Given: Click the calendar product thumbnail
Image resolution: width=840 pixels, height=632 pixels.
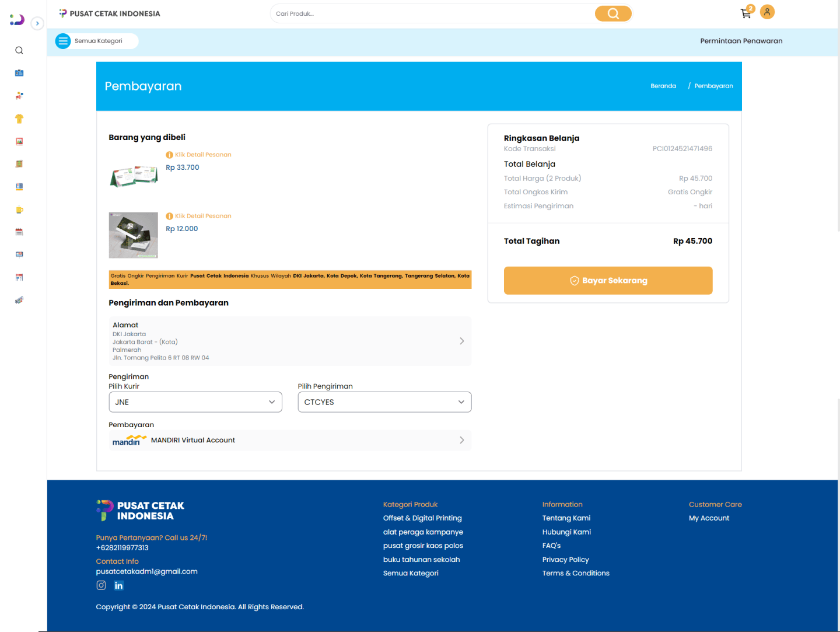Looking at the screenshot, I should point(134,176).
